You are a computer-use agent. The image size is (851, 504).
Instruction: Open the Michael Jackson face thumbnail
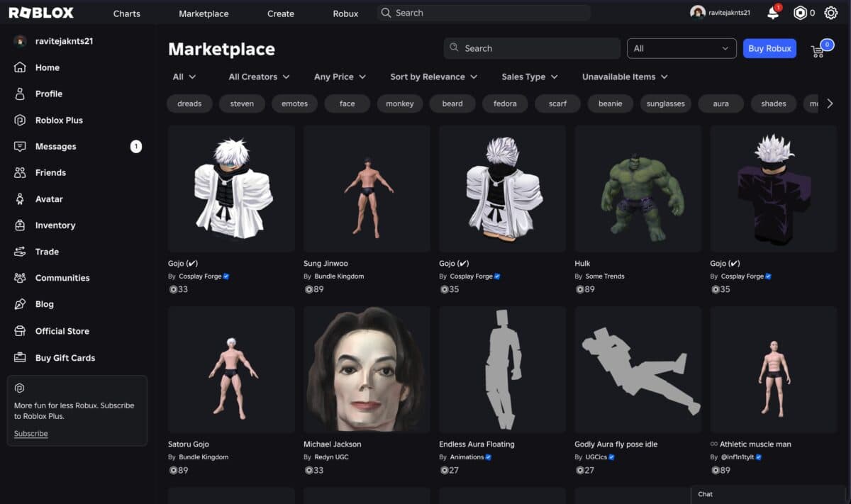click(x=367, y=369)
